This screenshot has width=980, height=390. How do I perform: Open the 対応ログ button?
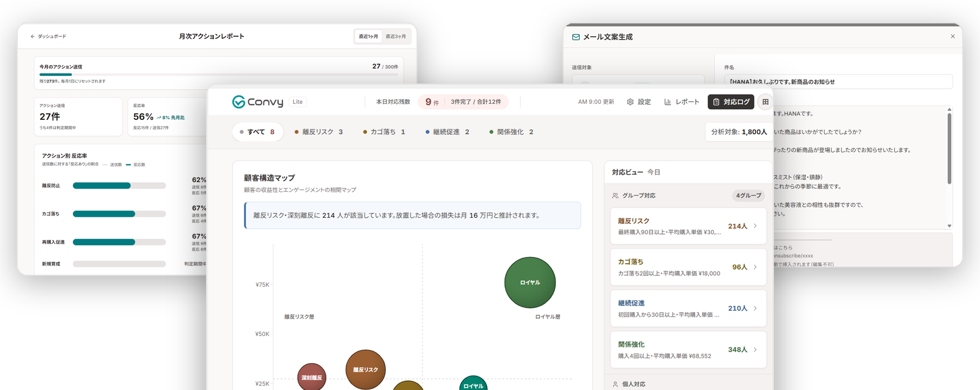click(731, 102)
